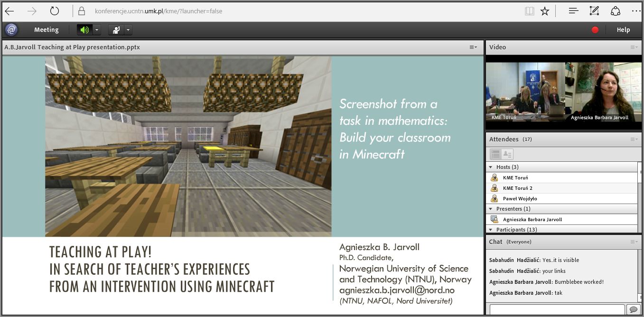Reload the page with refresh icon
Image resolution: width=644 pixels, height=317 pixels.
[55, 11]
